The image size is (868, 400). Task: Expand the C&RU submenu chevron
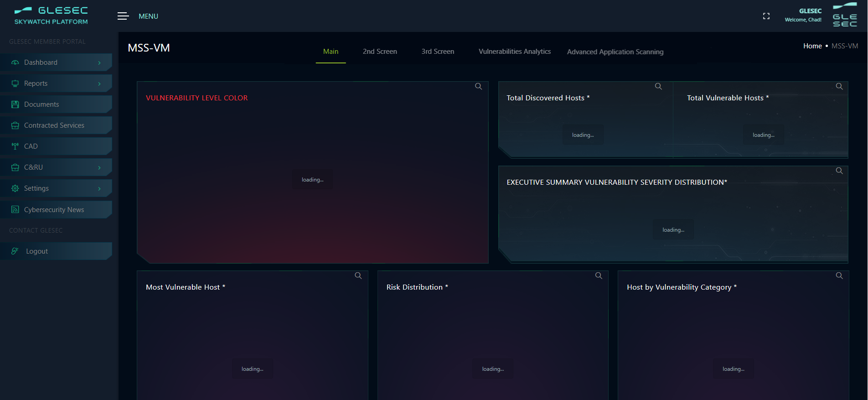tap(99, 168)
